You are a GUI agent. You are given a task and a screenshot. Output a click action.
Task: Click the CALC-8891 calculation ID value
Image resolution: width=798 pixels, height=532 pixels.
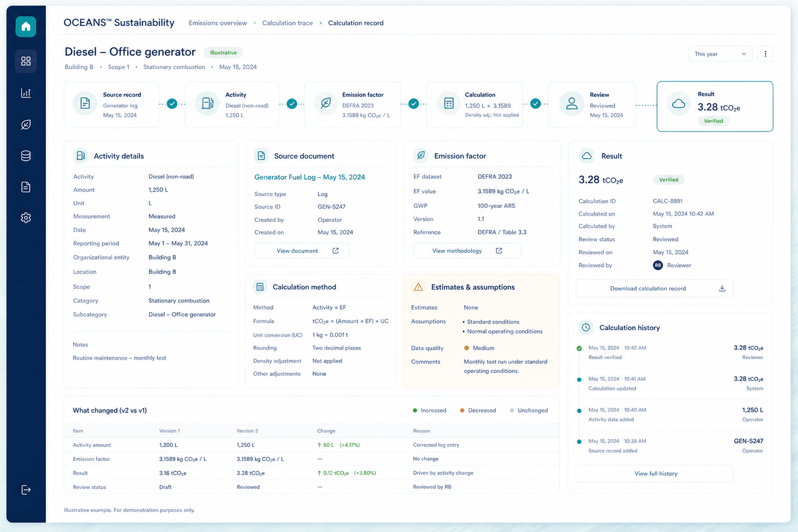click(x=668, y=201)
